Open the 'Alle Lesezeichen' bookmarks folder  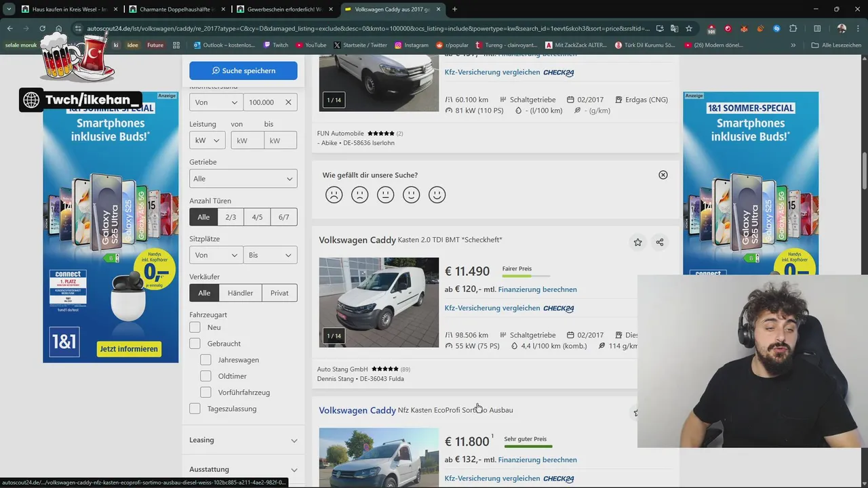point(836,45)
